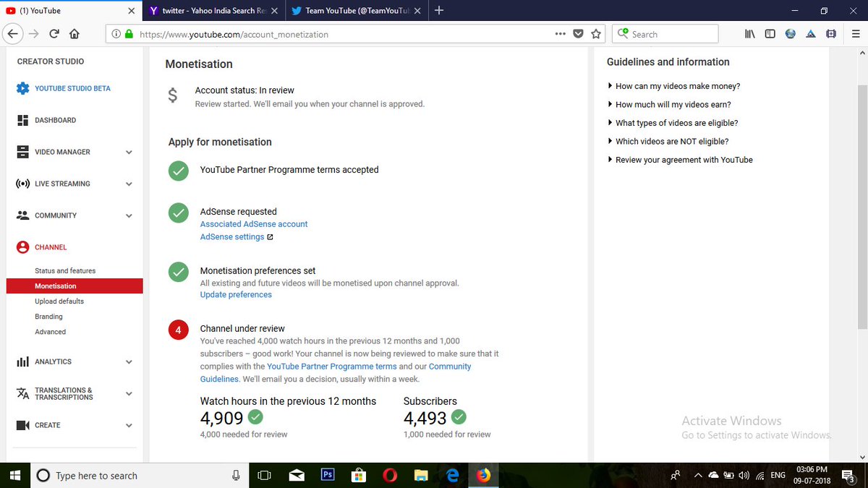Click the Firefox Search input field

(665, 34)
